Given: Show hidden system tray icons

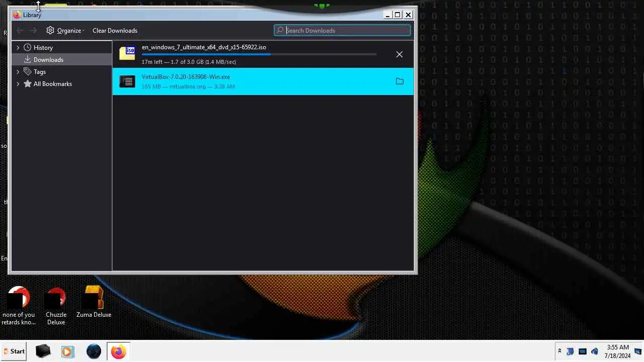Looking at the screenshot, I should pyautogui.click(x=559, y=351).
